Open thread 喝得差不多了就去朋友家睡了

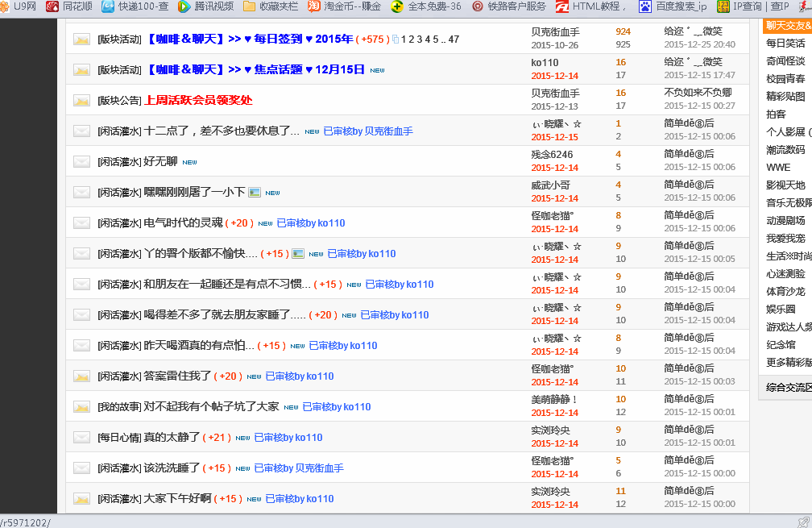[224, 314]
